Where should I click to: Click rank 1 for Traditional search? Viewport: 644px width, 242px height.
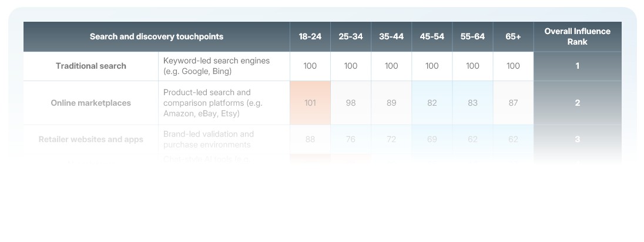(577, 66)
